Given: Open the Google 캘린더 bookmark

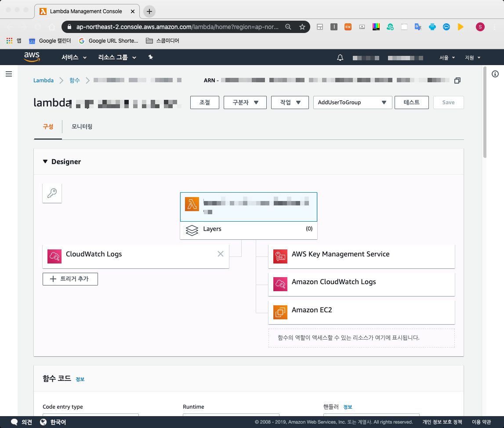Looking at the screenshot, I should 50,41.
